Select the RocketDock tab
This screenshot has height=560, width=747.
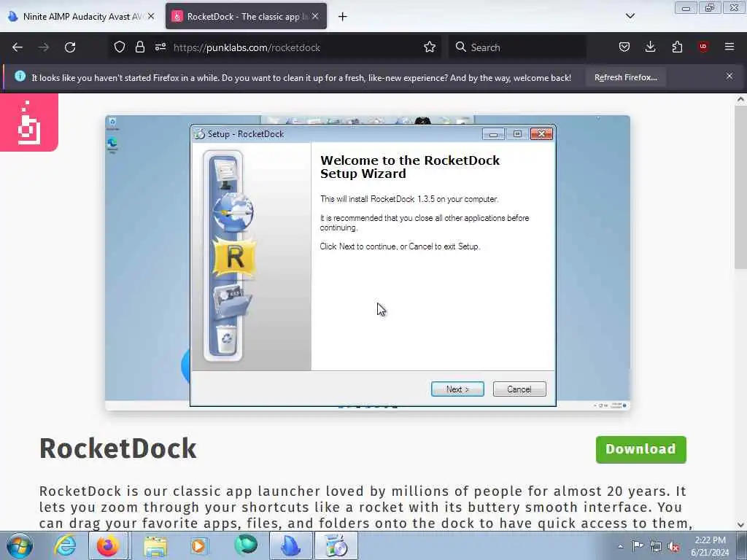pos(246,16)
